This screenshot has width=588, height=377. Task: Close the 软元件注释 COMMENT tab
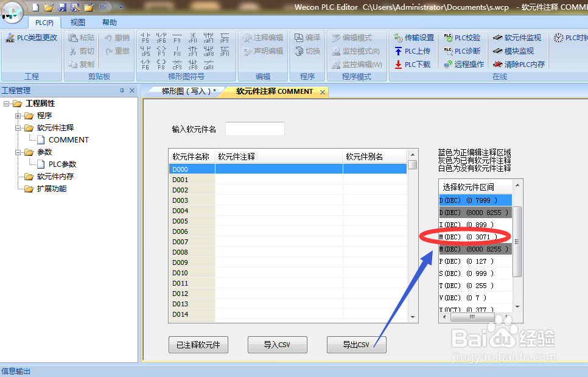coord(323,92)
